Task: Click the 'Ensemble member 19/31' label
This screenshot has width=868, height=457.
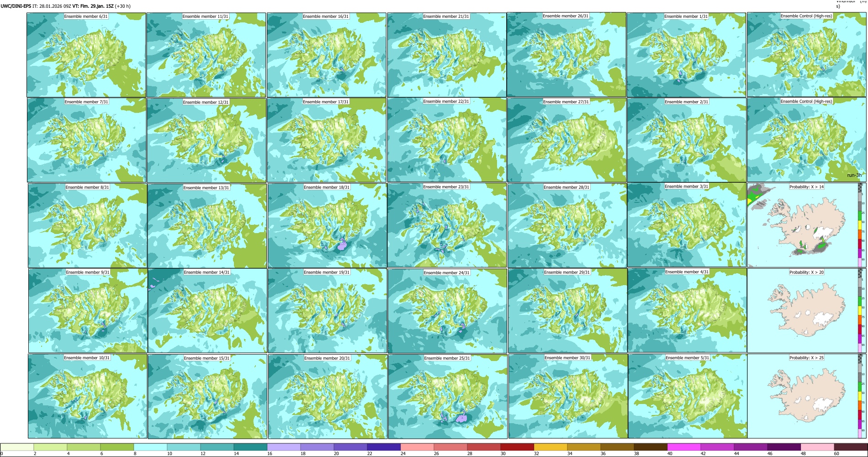Action: 327,272
